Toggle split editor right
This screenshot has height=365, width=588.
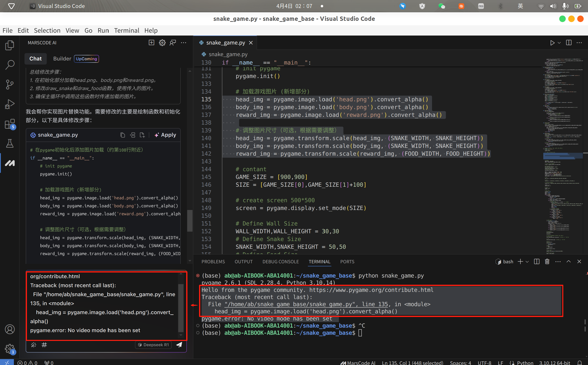[x=569, y=43]
